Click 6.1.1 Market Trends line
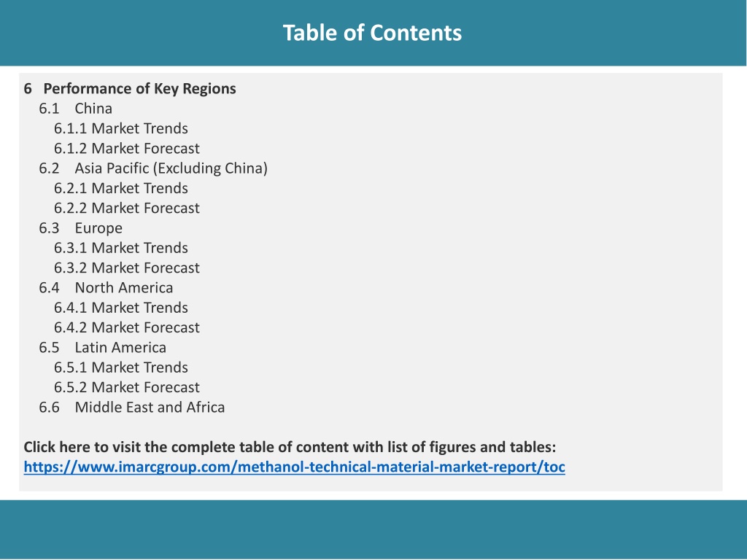Image resolution: width=747 pixels, height=560 pixels. [x=121, y=128]
